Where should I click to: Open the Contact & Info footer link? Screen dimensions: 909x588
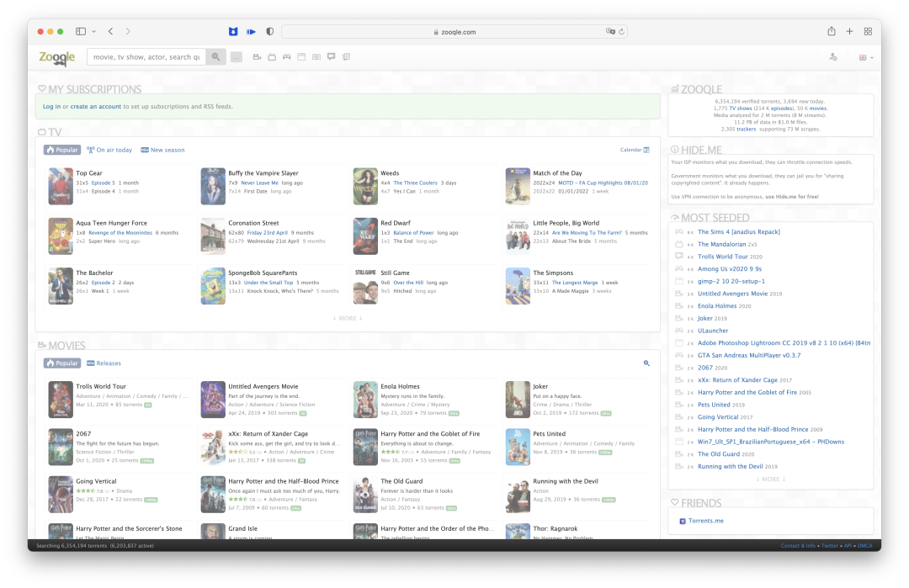798,546
